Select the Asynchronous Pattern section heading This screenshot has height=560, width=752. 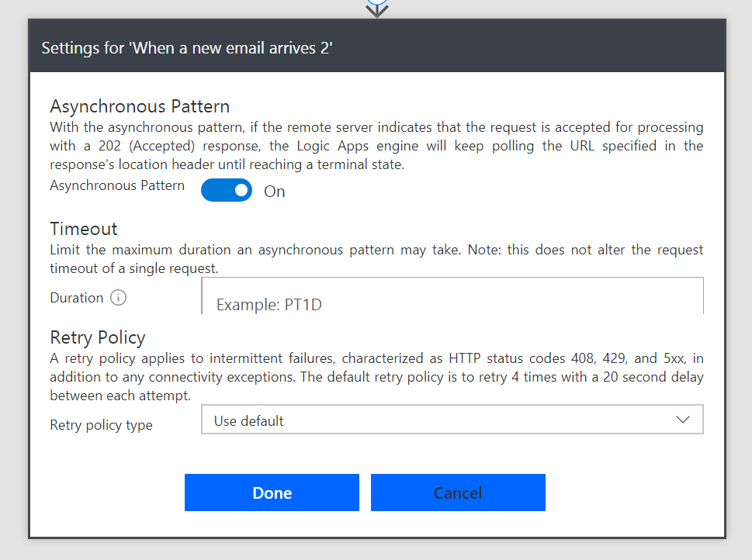(x=140, y=106)
